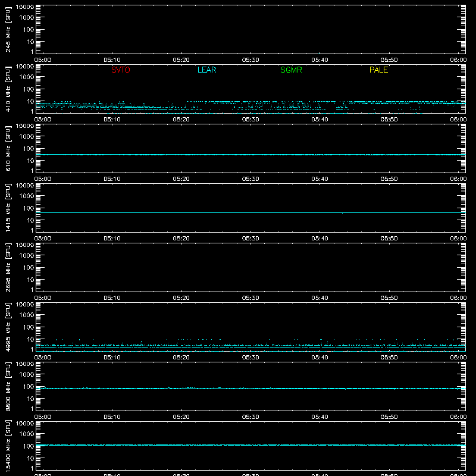This screenshot has height=476, width=476.
Task: Click 05:30 under the 1415 MHz panel
Action: (250, 239)
